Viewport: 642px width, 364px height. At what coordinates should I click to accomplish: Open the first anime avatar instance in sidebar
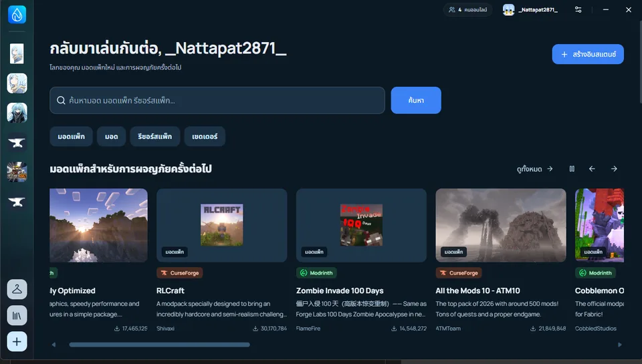pyautogui.click(x=17, y=53)
